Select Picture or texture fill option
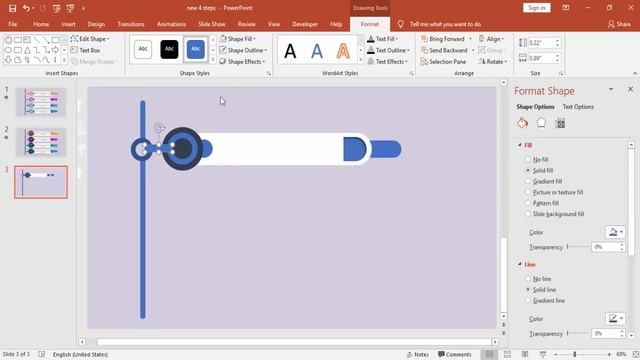Image resolution: width=640 pixels, height=360 pixels. [528, 192]
